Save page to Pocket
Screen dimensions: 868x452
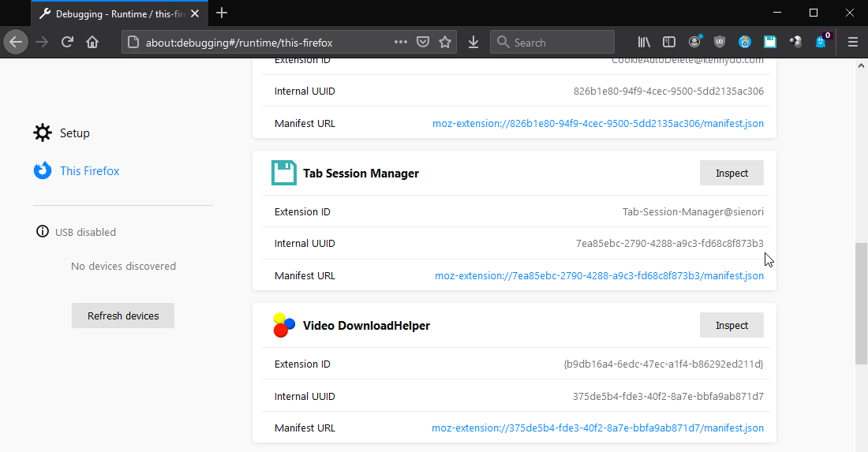(423, 42)
